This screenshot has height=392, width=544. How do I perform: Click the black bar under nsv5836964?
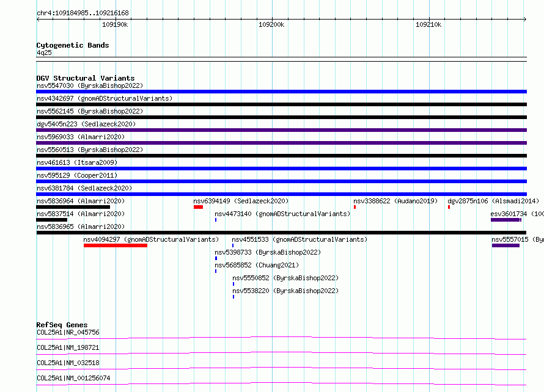73,207
